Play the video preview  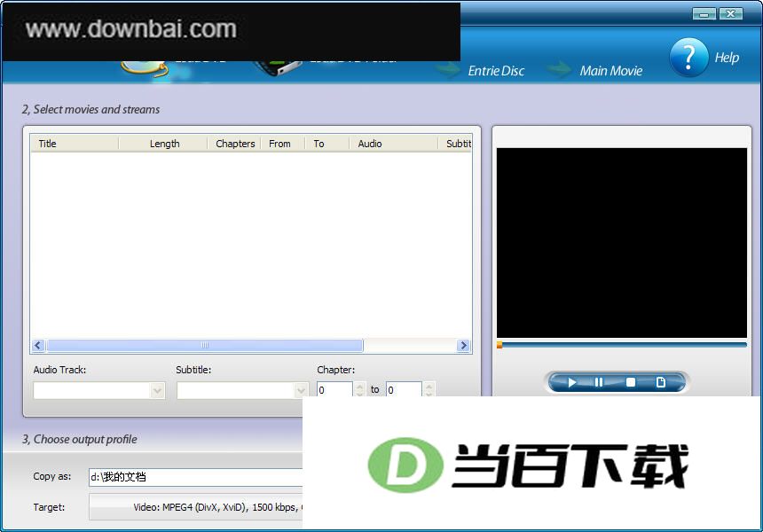pyautogui.click(x=571, y=383)
